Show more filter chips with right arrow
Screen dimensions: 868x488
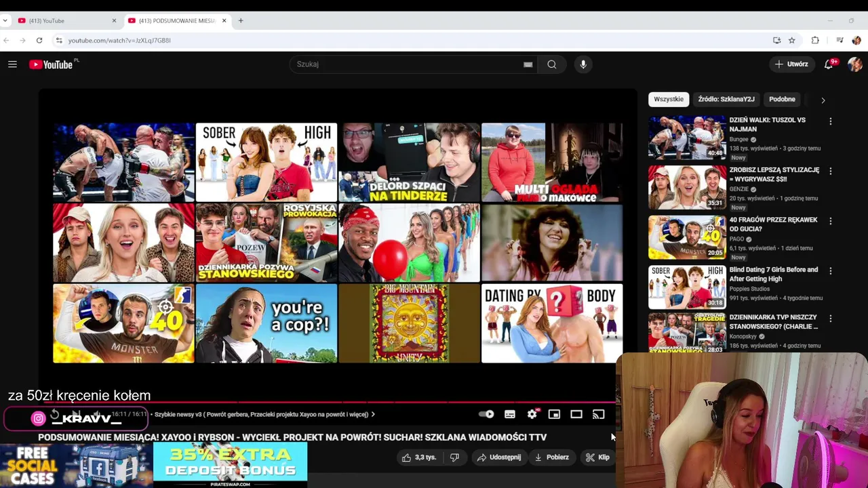(823, 100)
